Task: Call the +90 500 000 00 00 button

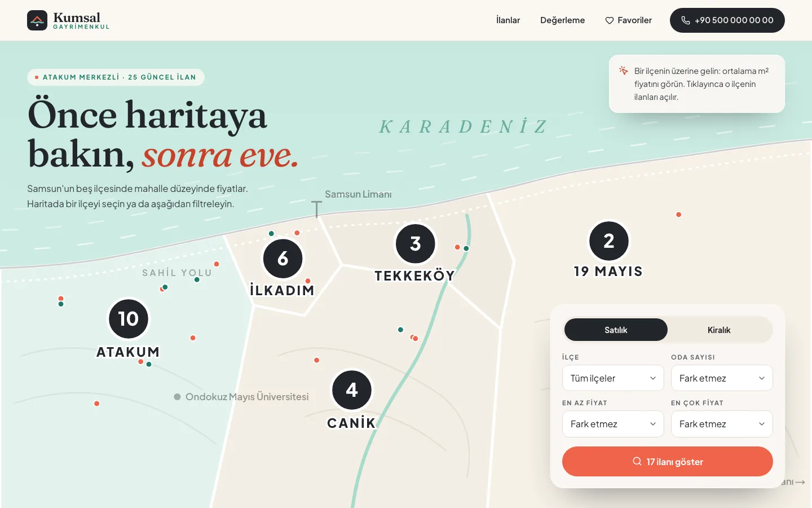Action: pyautogui.click(x=727, y=20)
